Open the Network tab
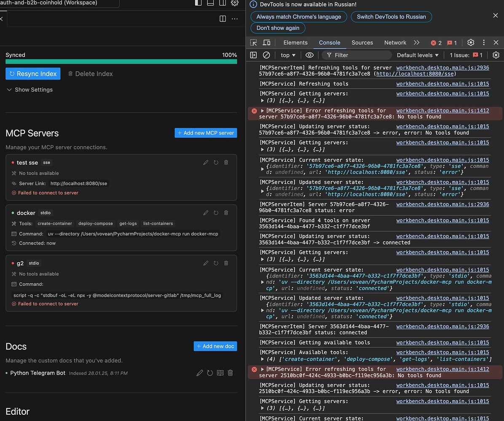Image resolution: width=504 pixels, height=421 pixels. (x=395, y=43)
